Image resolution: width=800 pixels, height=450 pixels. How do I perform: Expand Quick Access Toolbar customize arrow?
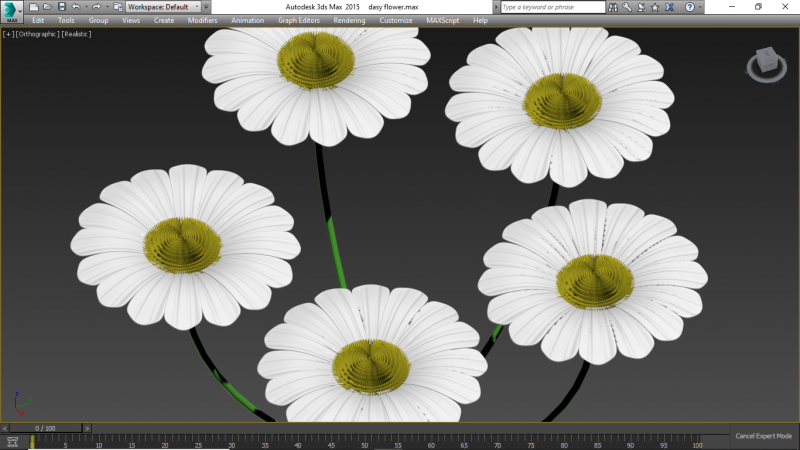[206, 7]
